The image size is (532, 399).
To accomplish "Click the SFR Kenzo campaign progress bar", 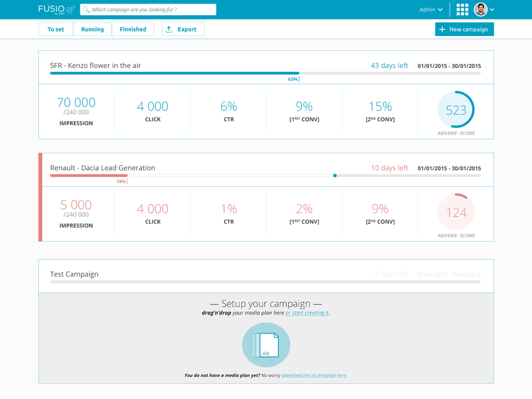I will (x=265, y=73).
